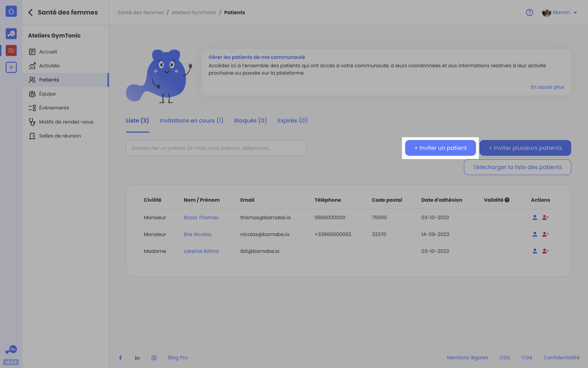
Task: Open Activités in the sidebar
Action: [66, 66]
